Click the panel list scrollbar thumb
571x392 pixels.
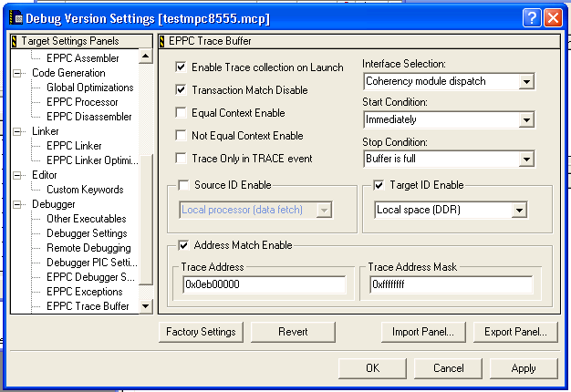(146, 220)
